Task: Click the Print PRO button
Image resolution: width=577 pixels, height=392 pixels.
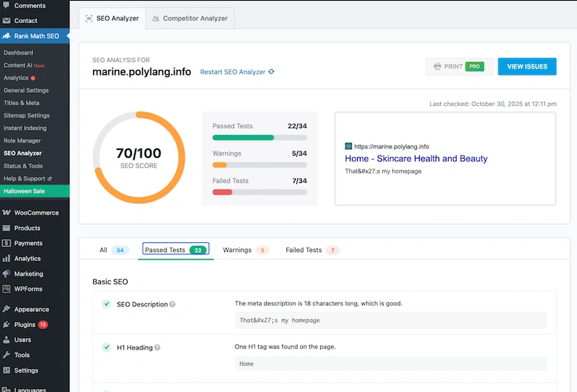Action: pyautogui.click(x=459, y=66)
